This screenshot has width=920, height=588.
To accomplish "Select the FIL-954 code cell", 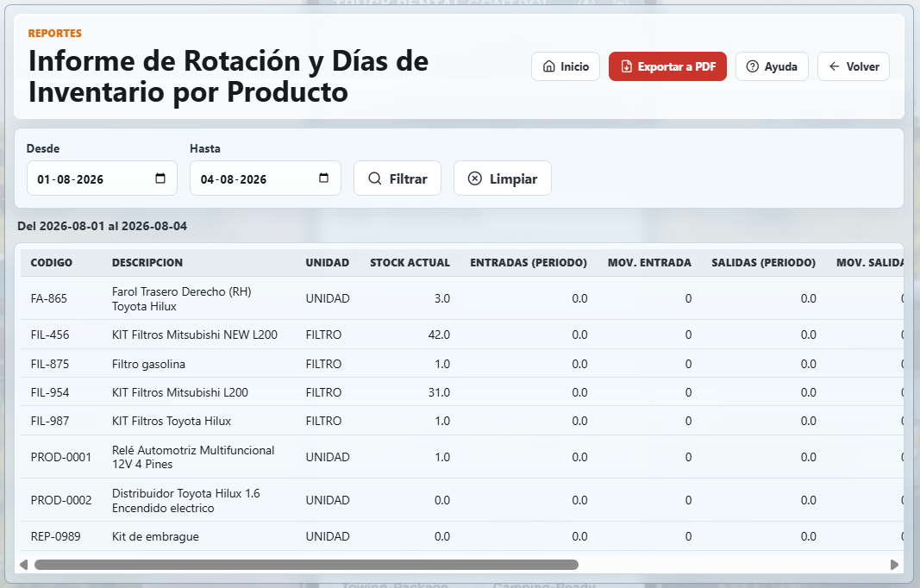I will [x=50, y=392].
